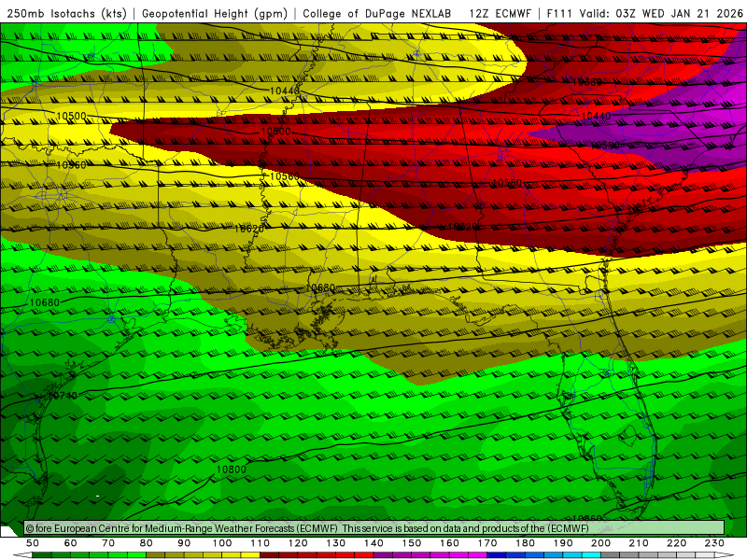Click the 150 kts color bar label

pos(412,543)
